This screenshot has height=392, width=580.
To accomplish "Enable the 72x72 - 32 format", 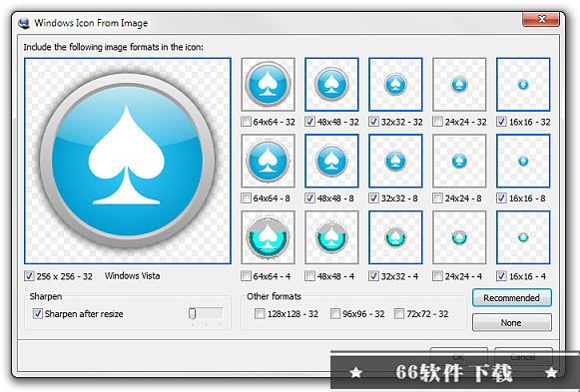I will (x=399, y=314).
